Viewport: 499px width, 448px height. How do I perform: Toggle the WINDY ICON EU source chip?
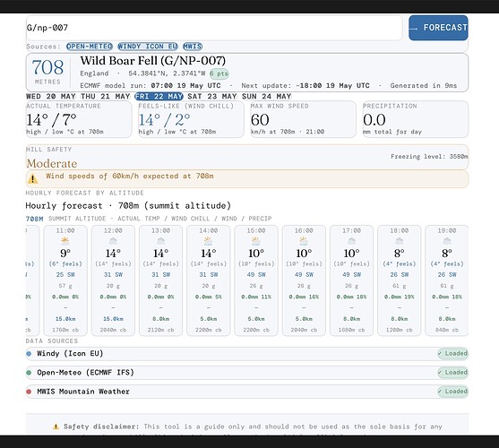click(148, 47)
